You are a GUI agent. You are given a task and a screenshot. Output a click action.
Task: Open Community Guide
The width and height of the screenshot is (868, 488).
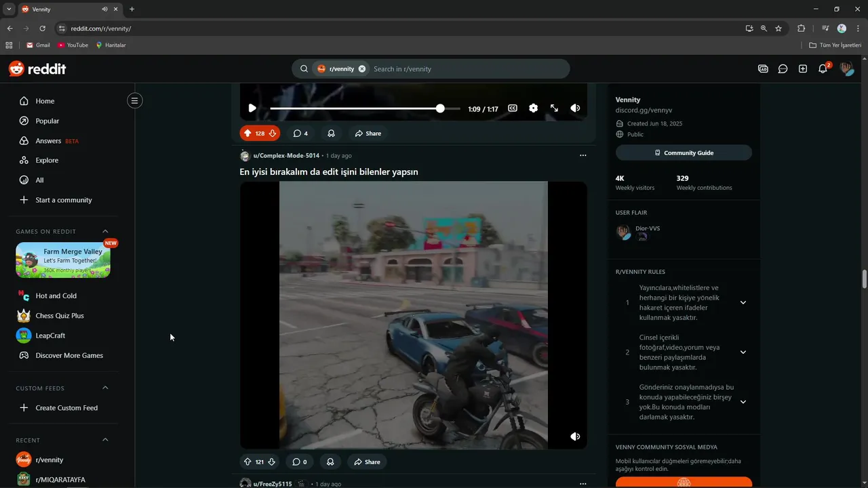click(x=684, y=152)
